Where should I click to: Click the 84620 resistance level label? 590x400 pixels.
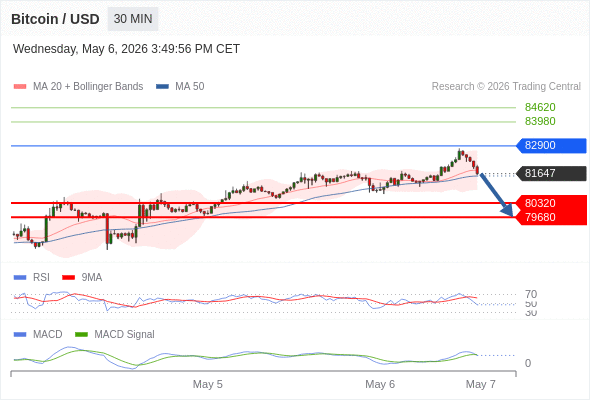click(x=540, y=107)
